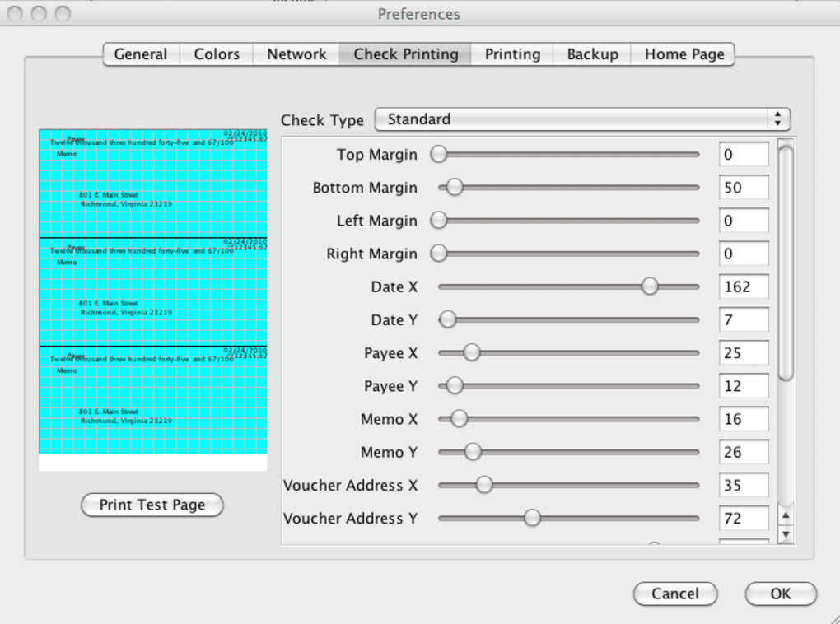Click the Payee Y value field
Screen dimensions: 840x624
744,385
